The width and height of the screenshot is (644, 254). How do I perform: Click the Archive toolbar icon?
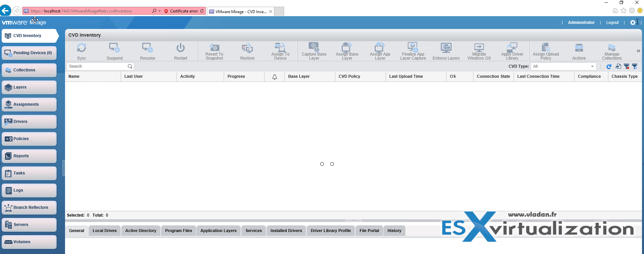[x=579, y=48]
